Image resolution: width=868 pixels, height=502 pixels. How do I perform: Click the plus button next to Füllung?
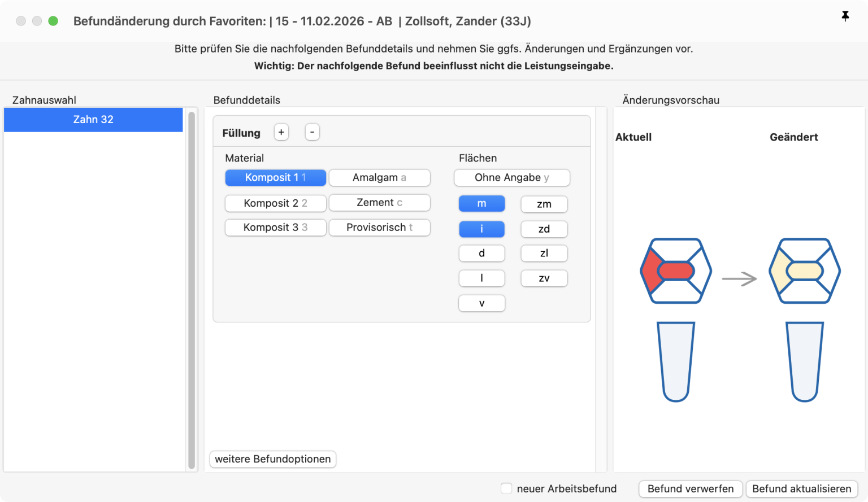(x=281, y=132)
